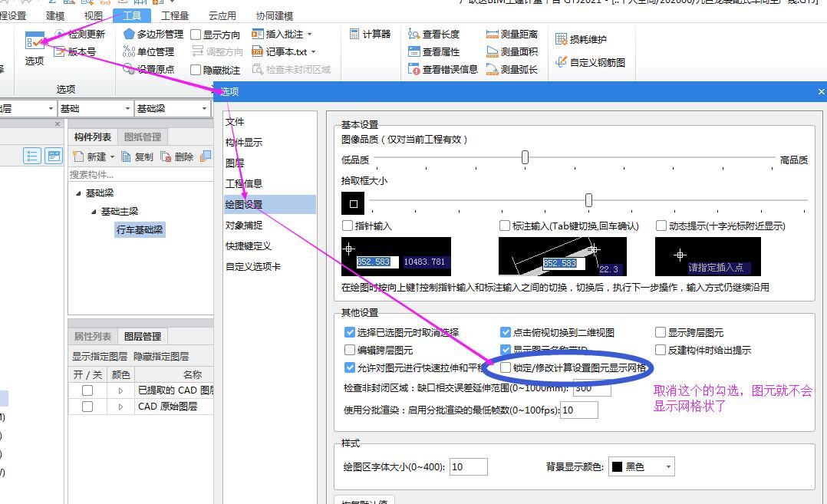Image resolution: width=827 pixels, height=504 pixels.
Task: Switch to the 云应用 ribbon tab
Action: click(222, 16)
